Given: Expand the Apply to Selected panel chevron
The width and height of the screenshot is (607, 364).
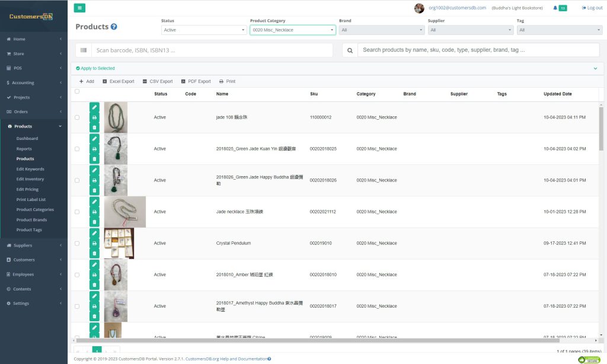Looking at the screenshot, I should [x=595, y=68].
